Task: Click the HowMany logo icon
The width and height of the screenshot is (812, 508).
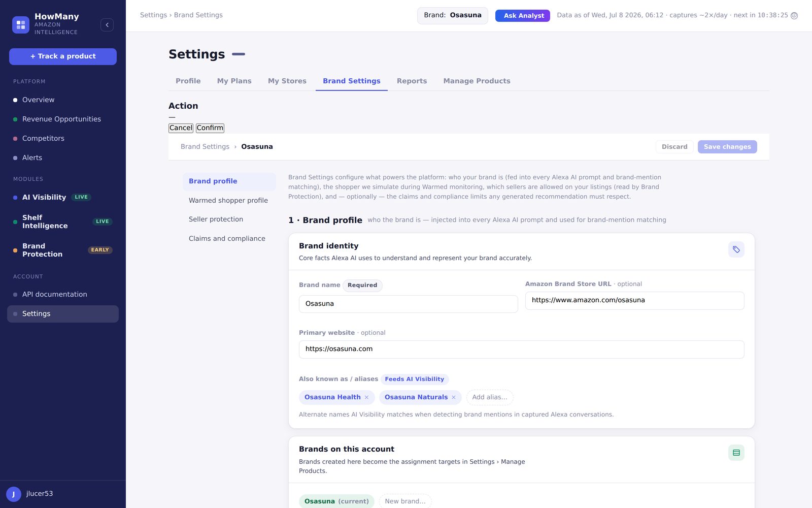Action: pos(21,24)
